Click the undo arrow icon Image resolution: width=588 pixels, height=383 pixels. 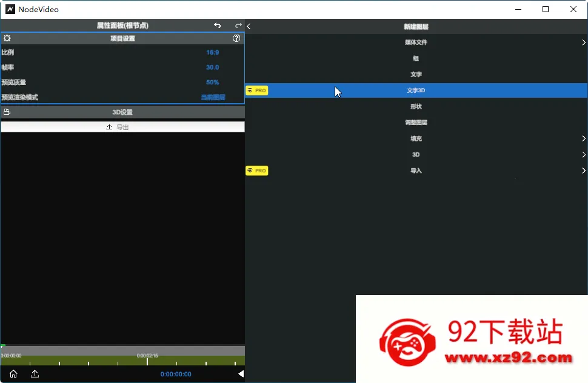pos(217,25)
